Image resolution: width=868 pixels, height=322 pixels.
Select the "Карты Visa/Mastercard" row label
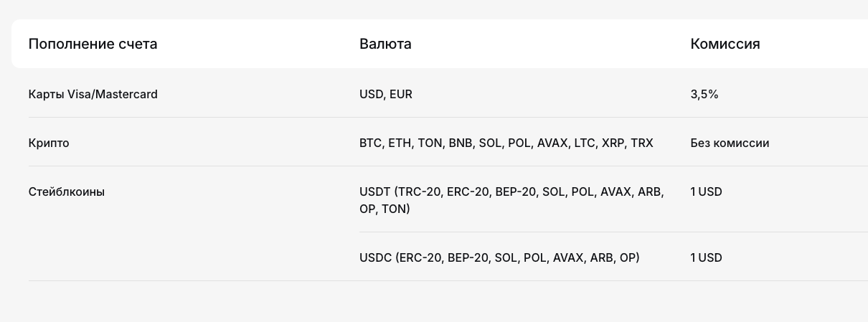[93, 94]
